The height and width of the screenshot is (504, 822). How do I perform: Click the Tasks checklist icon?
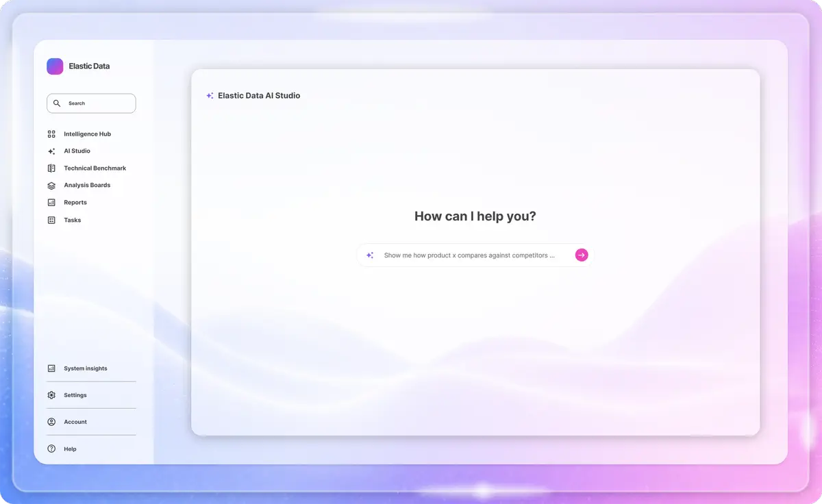point(51,220)
